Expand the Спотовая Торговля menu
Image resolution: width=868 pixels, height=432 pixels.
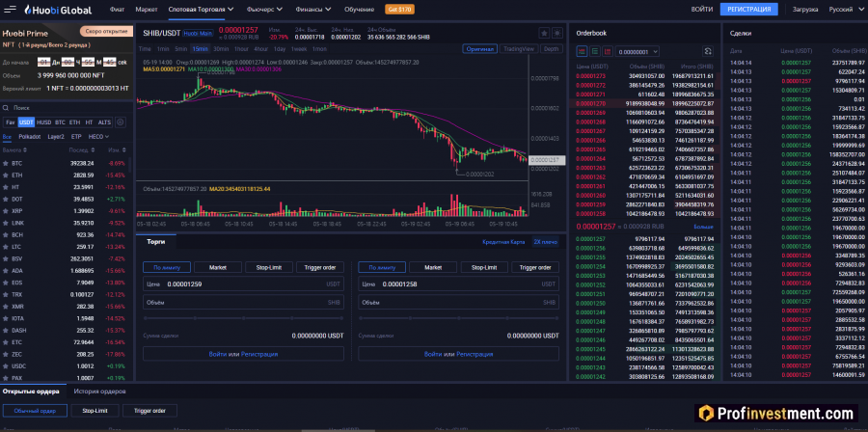201,10
